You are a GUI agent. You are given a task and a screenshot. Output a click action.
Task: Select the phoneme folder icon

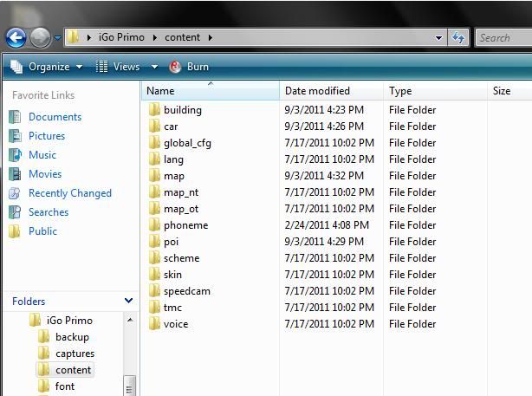coord(154,225)
